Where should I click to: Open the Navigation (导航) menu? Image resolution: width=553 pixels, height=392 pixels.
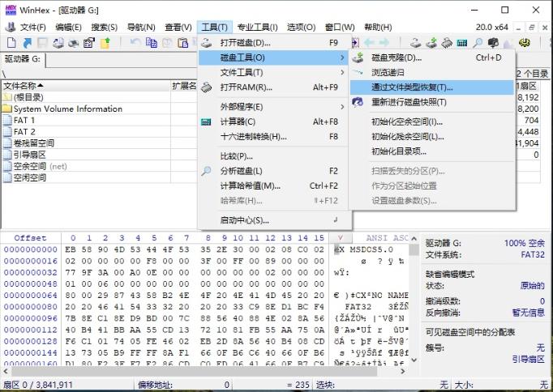[141, 27]
